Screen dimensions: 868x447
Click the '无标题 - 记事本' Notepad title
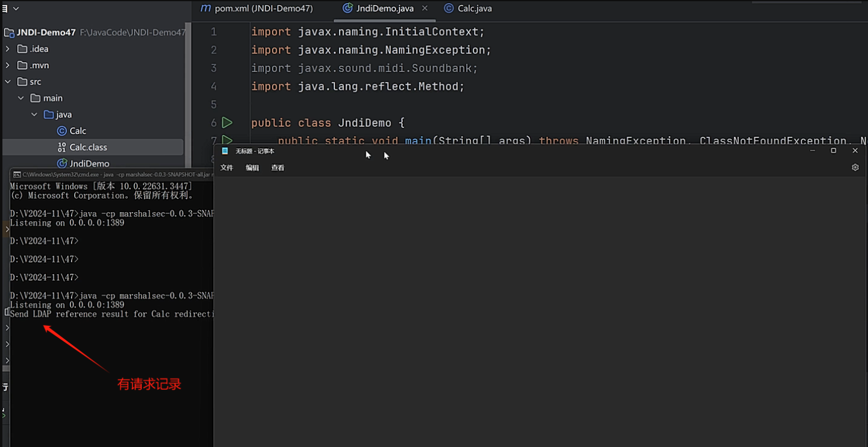pyautogui.click(x=255, y=151)
